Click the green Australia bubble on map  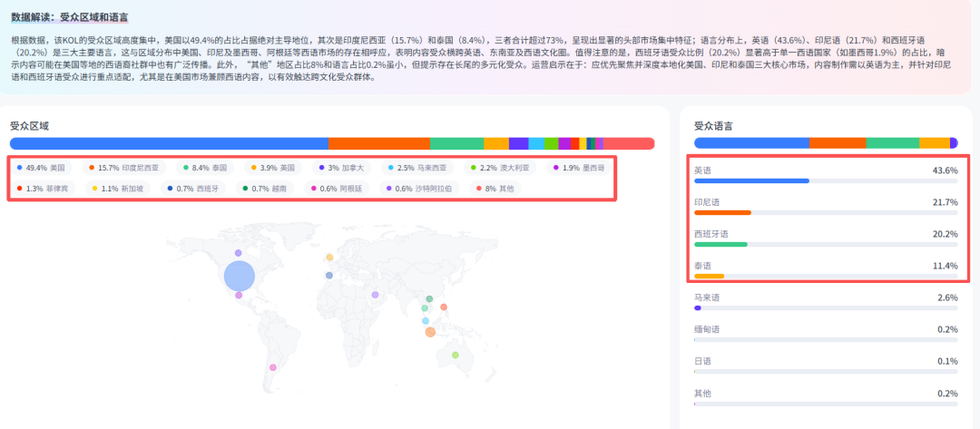455,355
